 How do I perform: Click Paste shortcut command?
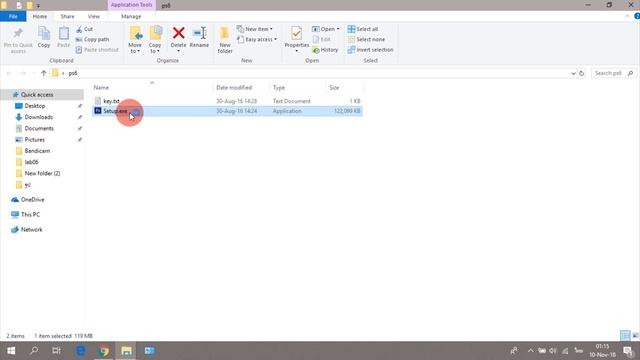click(97, 50)
